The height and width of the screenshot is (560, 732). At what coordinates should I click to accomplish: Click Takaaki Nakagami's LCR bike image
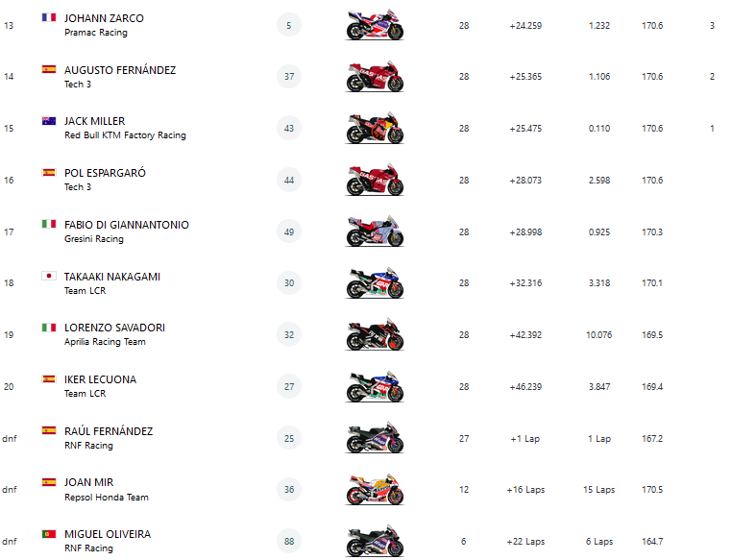pyautogui.click(x=375, y=282)
